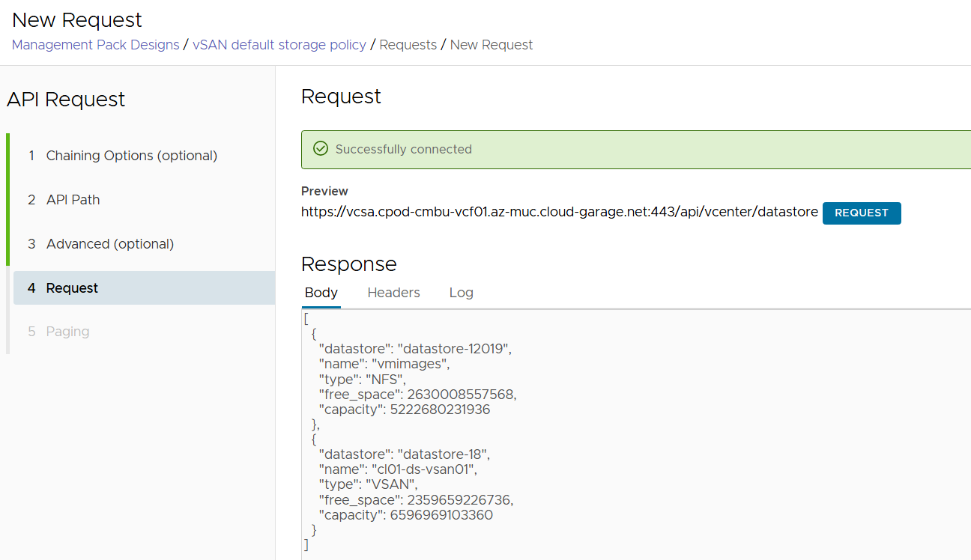Click the green success checkmark icon
The width and height of the screenshot is (971, 560).
click(321, 149)
